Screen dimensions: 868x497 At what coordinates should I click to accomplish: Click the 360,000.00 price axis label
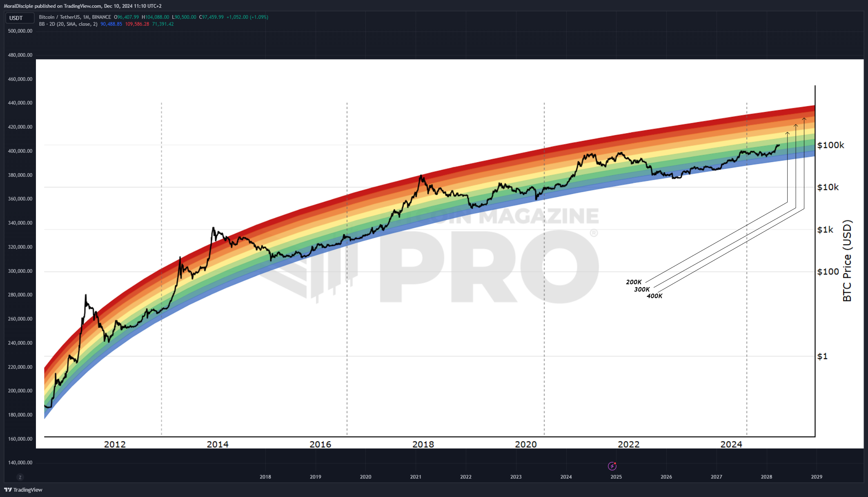pos(20,199)
